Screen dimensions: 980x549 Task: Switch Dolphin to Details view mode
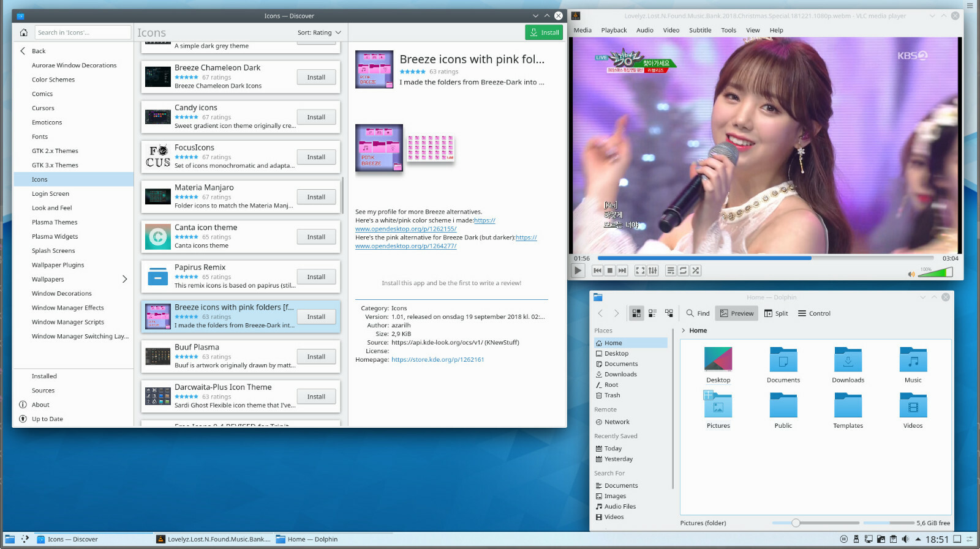pyautogui.click(x=669, y=313)
